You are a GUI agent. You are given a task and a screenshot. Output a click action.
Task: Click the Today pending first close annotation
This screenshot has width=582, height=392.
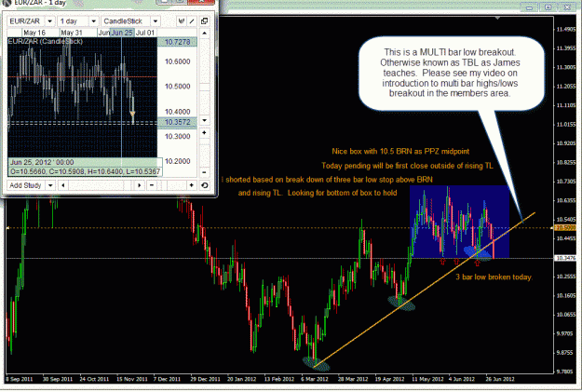[407, 166]
